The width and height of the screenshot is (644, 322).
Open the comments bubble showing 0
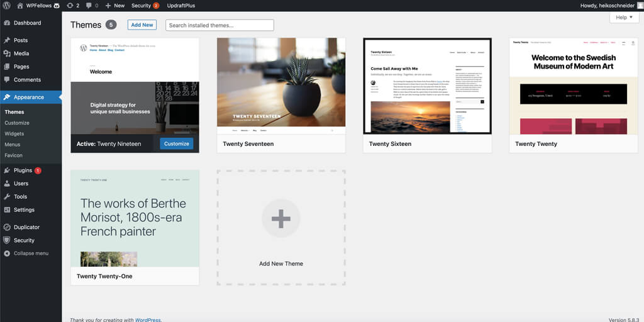92,6
